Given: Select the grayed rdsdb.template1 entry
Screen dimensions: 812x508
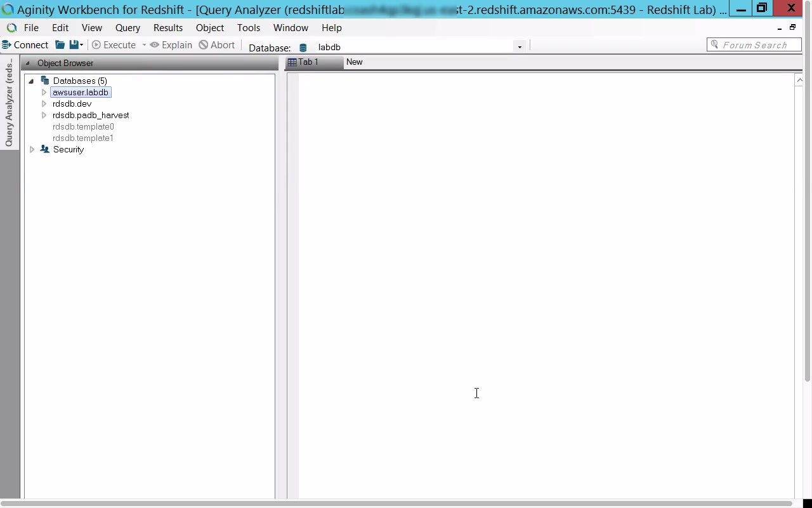Looking at the screenshot, I should click(83, 138).
